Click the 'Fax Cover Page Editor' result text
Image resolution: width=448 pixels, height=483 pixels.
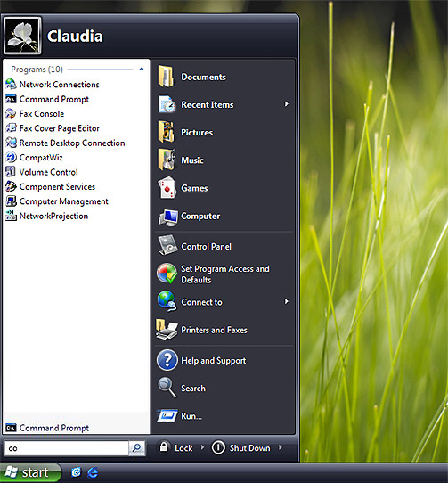point(59,128)
